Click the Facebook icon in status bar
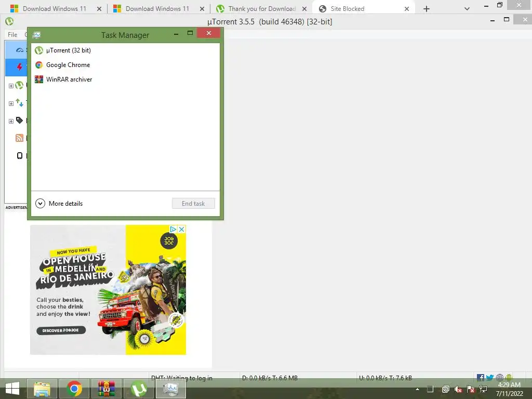This screenshot has width=532, height=399. click(481, 377)
